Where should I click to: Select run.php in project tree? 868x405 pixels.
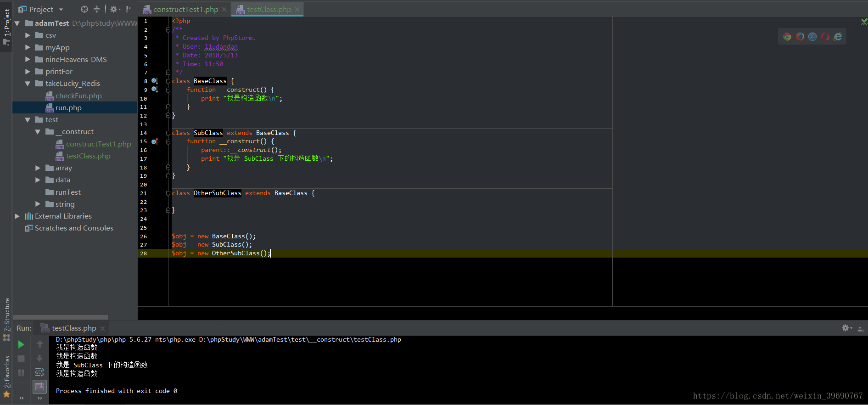(68, 107)
